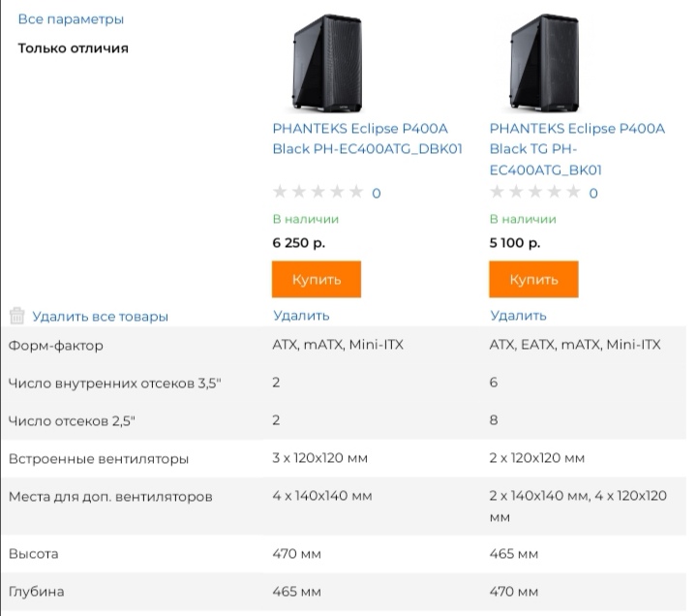Click the fifth star of the DBK01 case rating
Screen dimensions: 697x616
pos(356,192)
